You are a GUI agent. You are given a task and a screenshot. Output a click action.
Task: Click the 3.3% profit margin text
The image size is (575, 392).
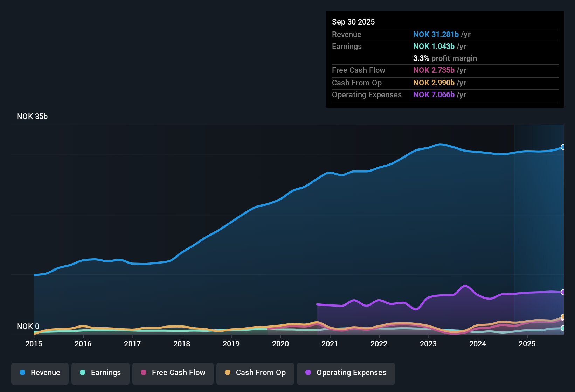(x=445, y=58)
